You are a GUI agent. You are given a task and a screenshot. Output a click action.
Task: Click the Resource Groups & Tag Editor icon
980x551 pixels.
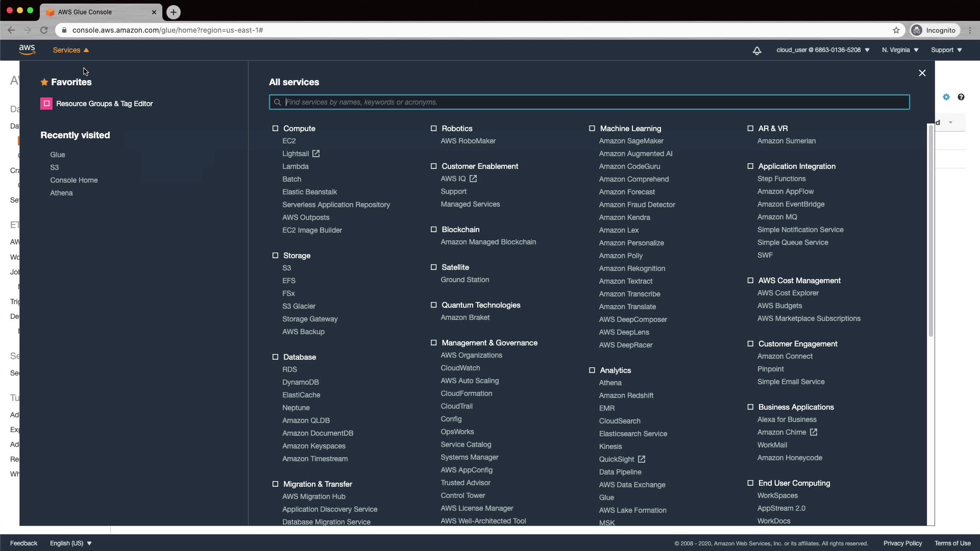click(x=46, y=104)
